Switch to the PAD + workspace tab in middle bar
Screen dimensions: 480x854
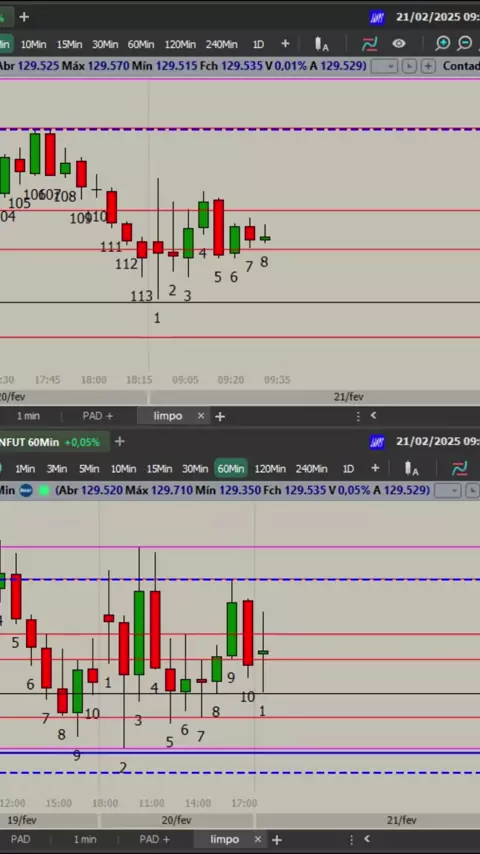point(98,416)
